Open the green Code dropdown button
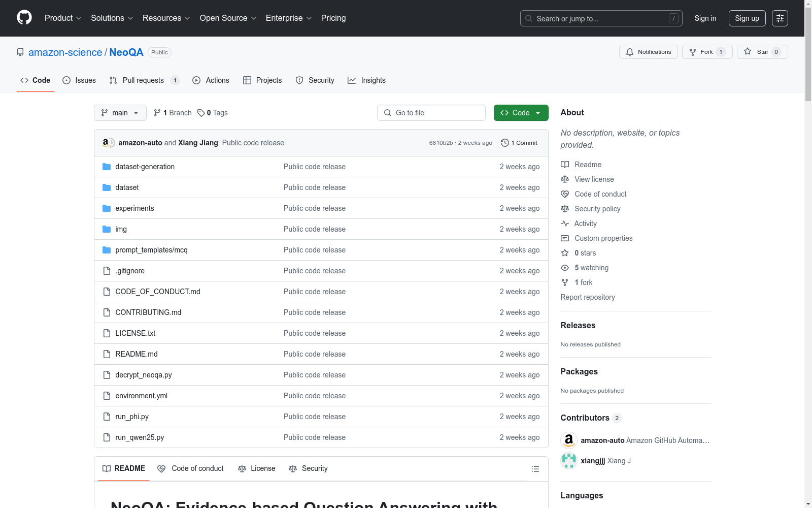Image resolution: width=812 pixels, height=508 pixels. point(521,113)
